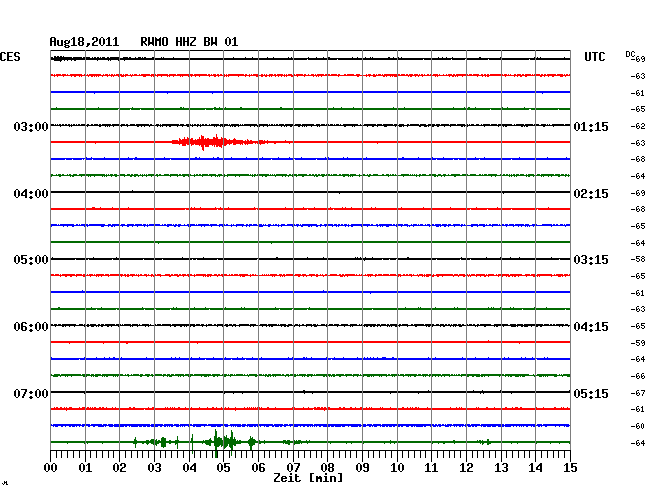Click the DC value -58 beside 03:15
The image size is (650, 494).
click(x=638, y=259)
